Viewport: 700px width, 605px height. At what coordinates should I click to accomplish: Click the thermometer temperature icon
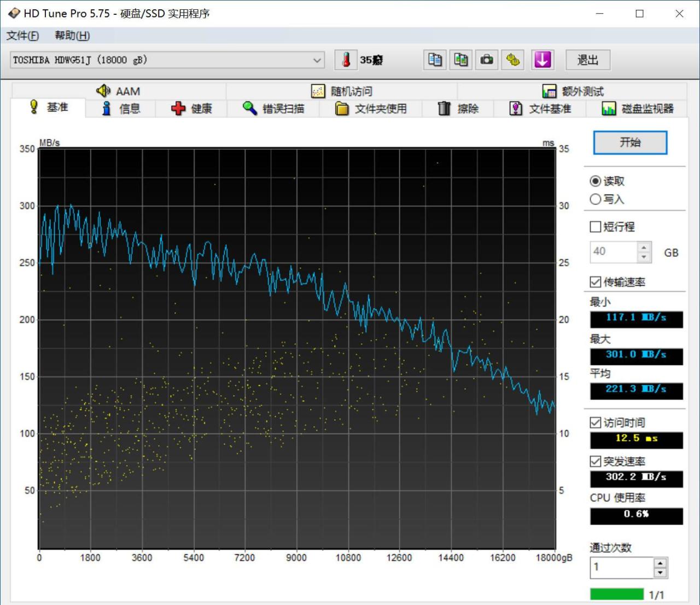(346, 60)
